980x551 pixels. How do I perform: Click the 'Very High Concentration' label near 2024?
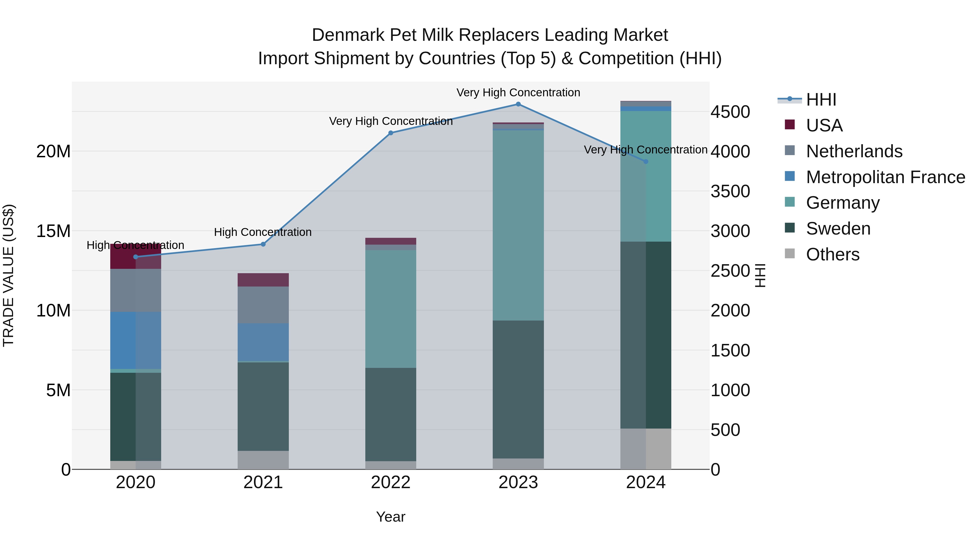pyautogui.click(x=646, y=150)
